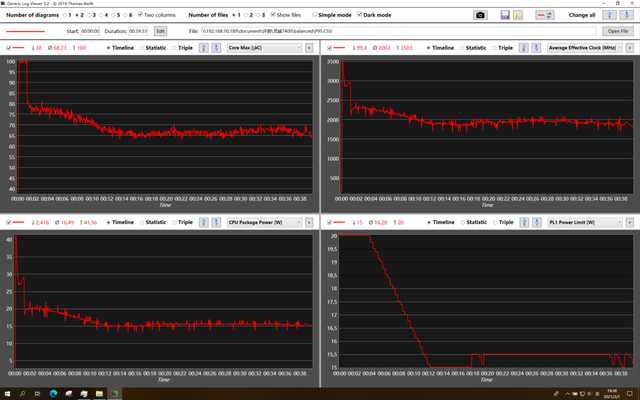Show hidden system tray icons chevron
The height and width of the screenshot is (400, 640).
567,393
